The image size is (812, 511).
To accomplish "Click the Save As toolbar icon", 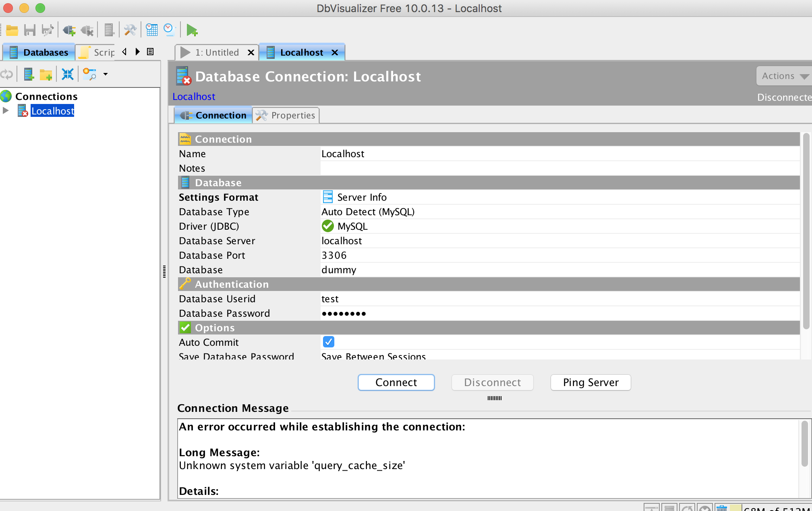I will coord(48,30).
